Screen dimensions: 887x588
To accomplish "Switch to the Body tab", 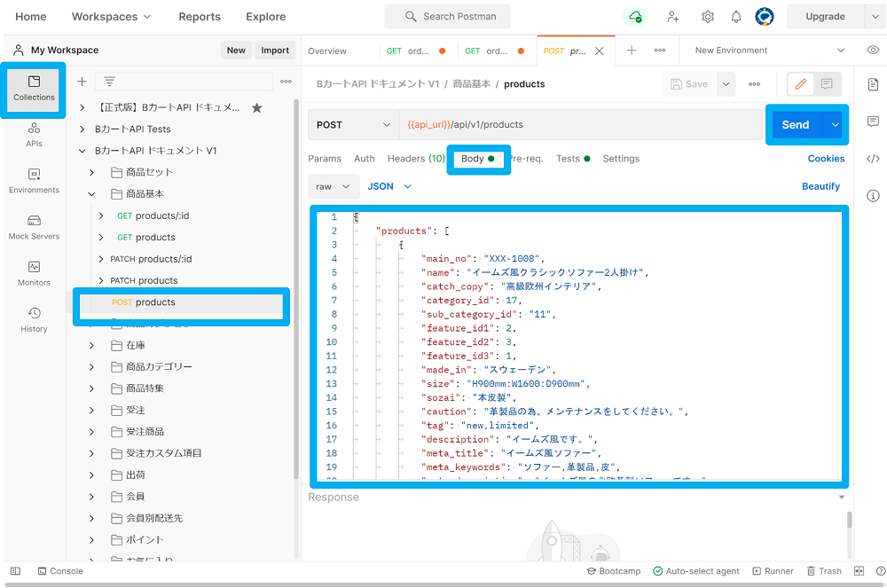I will pos(477,159).
